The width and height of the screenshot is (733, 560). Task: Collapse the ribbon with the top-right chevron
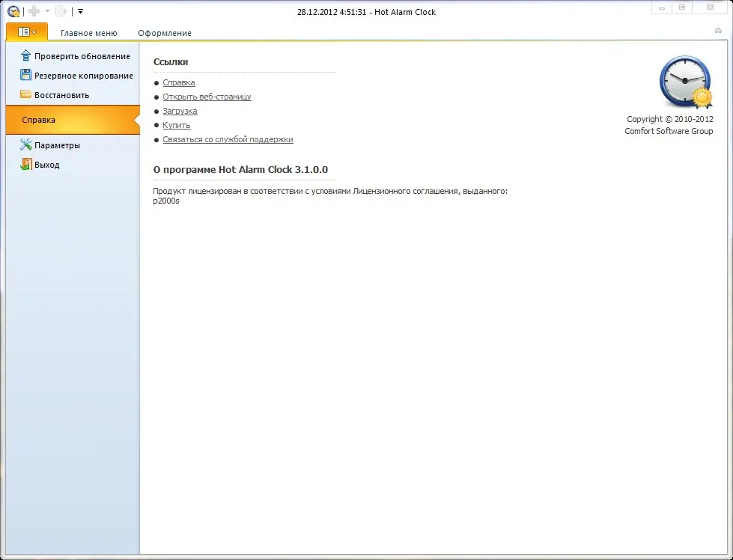coord(718,31)
